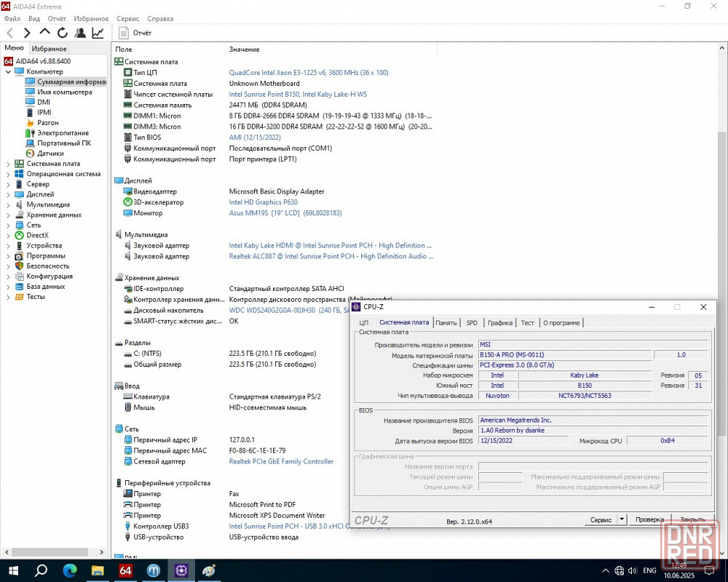This screenshot has width=728, height=582.
Task: Open the Избранное menu in menu bar
Action: (x=91, y=19)
